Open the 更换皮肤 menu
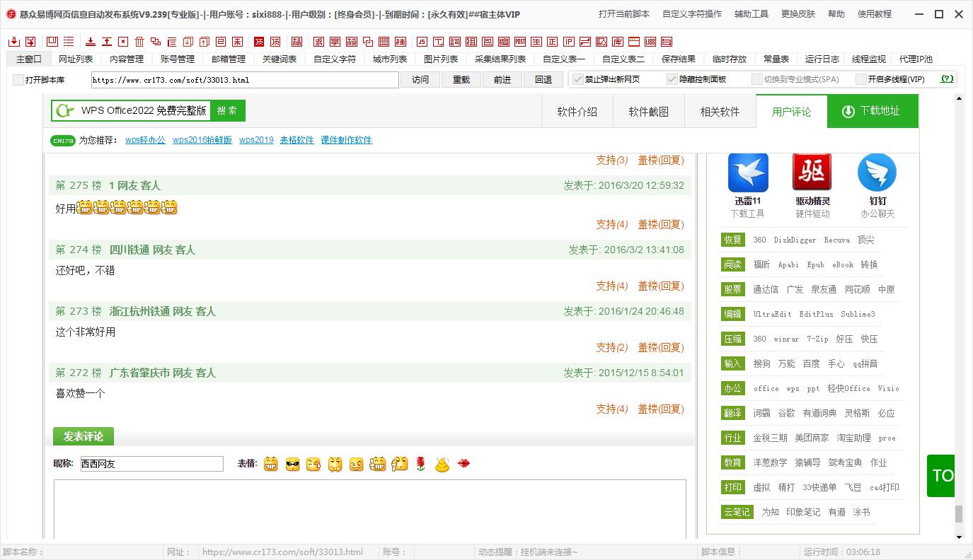This screenshot has width=973, height=560. click(798, 14)
